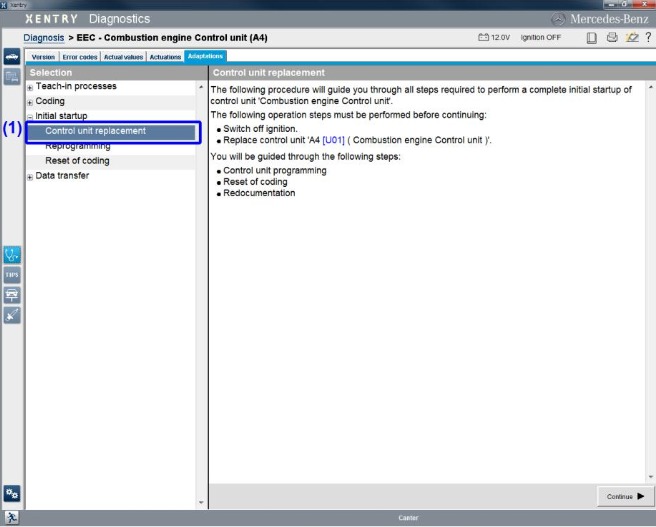656x527 pixels.
Task: Select Reset of coding tree item
Action: click(77, 161)
